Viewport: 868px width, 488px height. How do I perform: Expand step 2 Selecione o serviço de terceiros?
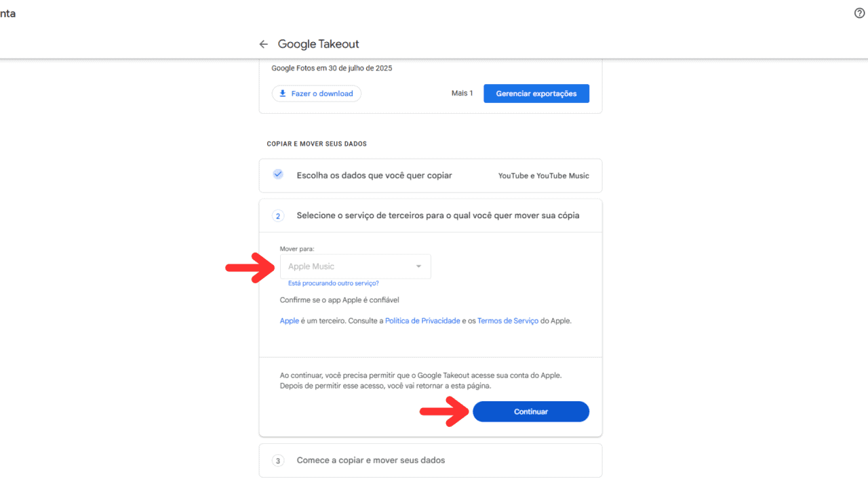431,216
